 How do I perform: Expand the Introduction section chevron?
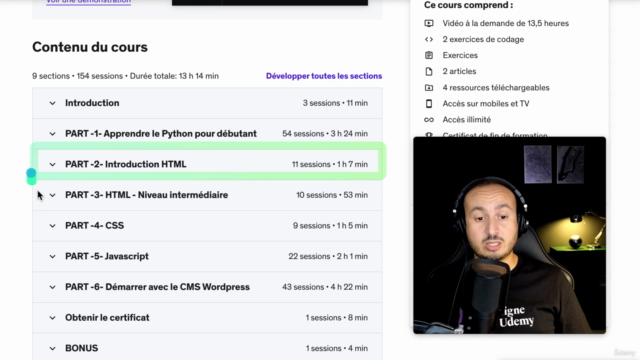pyautogui.click(x=52, y=103)
